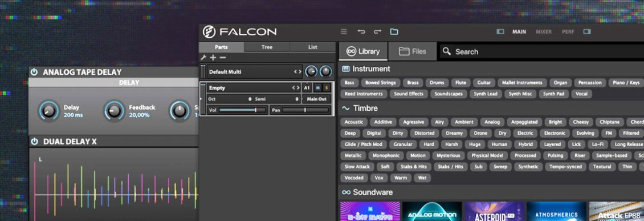Toggle power of Analog Tape Delay
644x221 pixels.
[x=35, y=72]
